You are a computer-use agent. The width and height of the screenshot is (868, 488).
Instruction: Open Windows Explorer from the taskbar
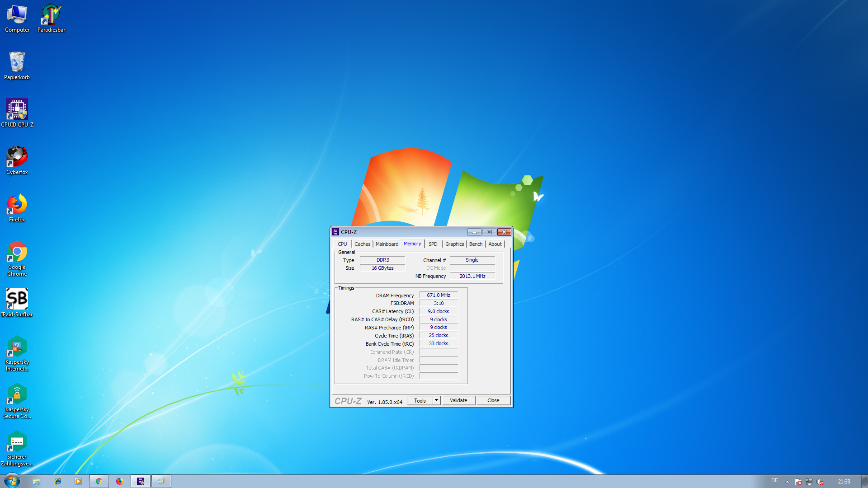[37, 481]
